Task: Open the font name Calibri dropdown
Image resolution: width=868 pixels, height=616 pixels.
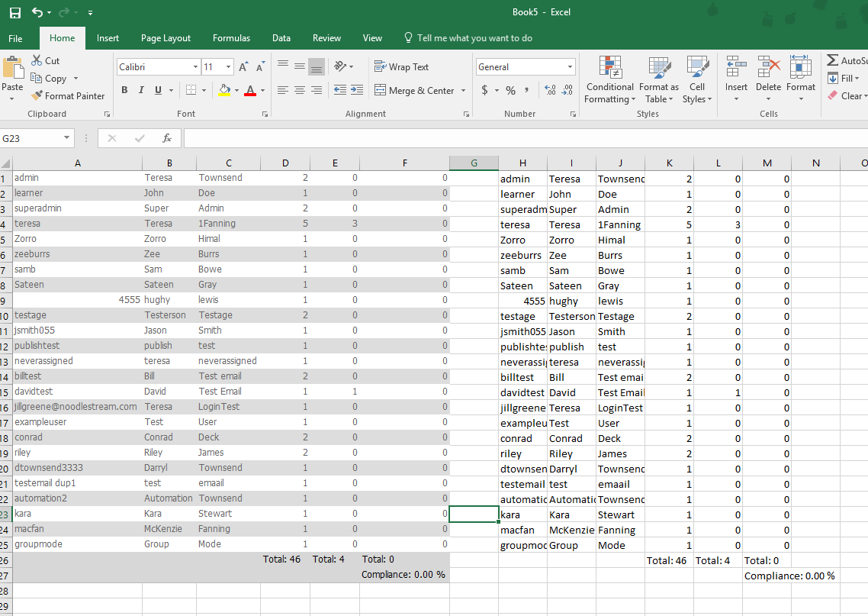Action: 195,67
